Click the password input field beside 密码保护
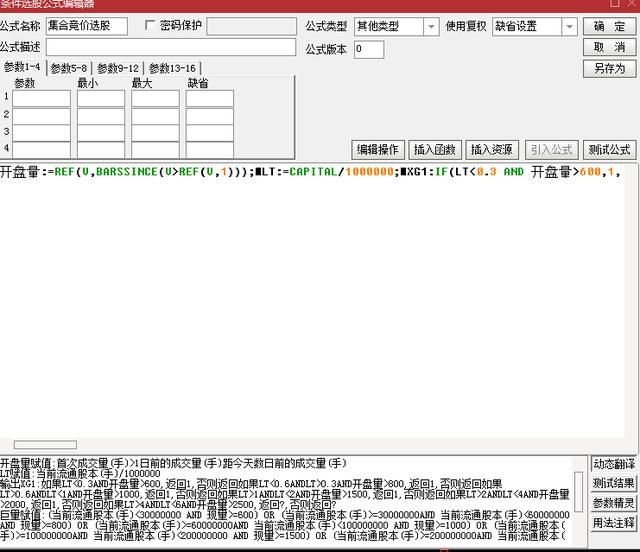The image size is (640, 552). coord(251,26)
